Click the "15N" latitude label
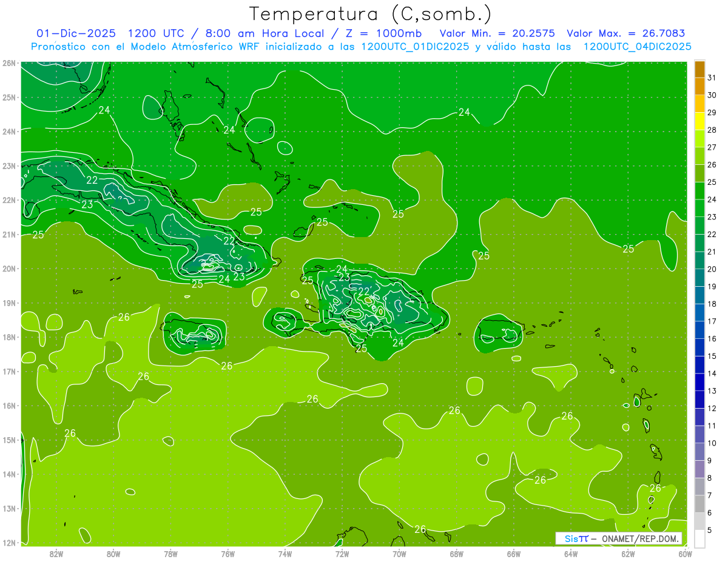The width and height of the screenshot is (728, 562). (x=9, y=440)
